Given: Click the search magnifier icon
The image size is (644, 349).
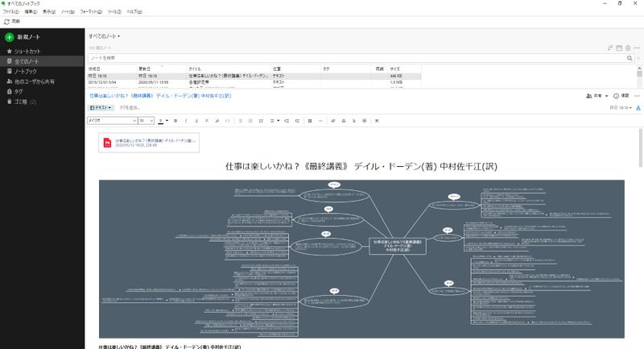Looking at the screenshot, I should (x=629, y=58).
